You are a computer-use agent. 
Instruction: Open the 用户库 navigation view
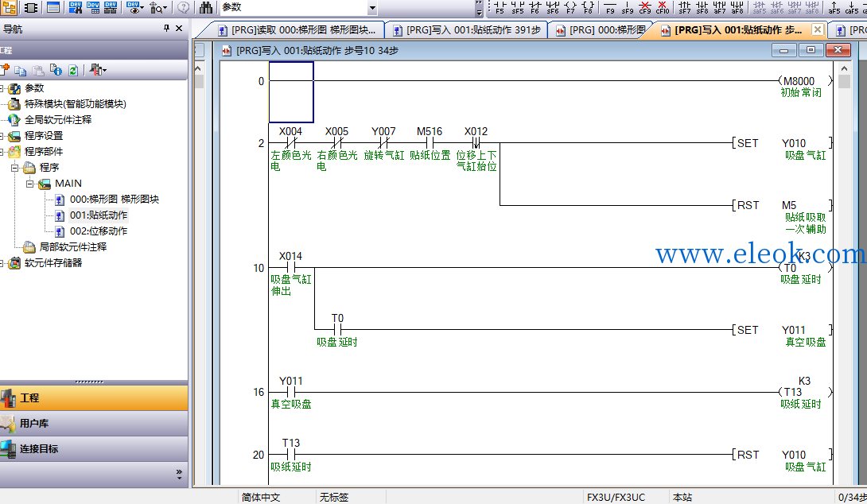[94, 424]
